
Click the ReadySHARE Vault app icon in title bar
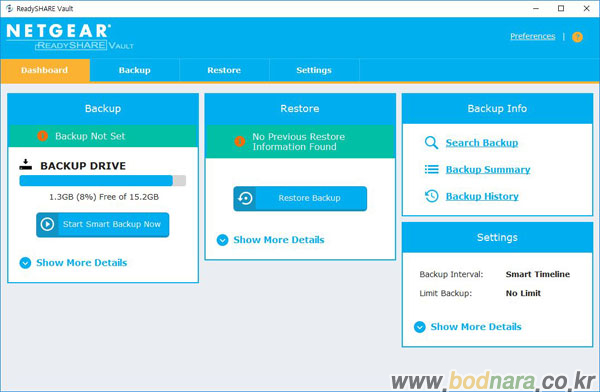coord(9,8)
